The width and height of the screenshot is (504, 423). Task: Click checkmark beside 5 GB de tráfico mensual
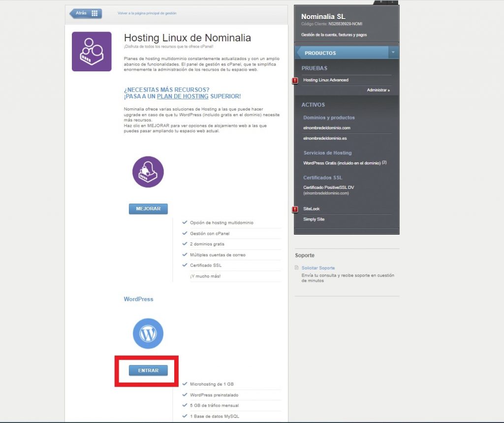click(x=185, y=405)
